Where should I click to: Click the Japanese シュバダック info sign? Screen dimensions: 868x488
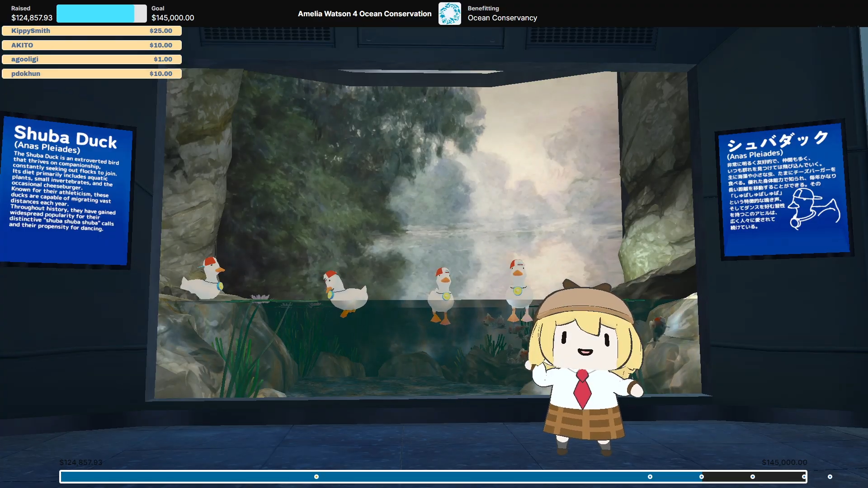click(784, 190)
